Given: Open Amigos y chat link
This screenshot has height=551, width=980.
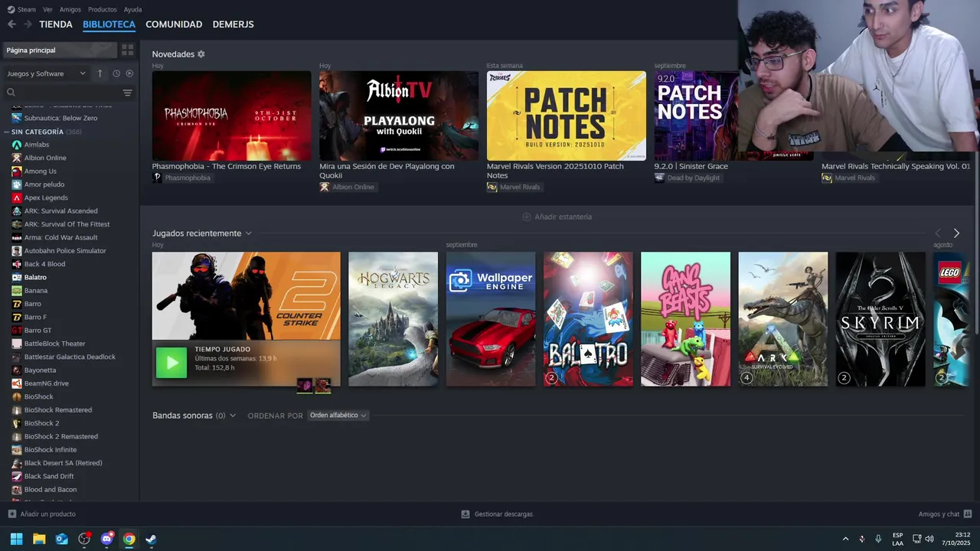Looking at the screenshot, I should (x=939, y=514).
